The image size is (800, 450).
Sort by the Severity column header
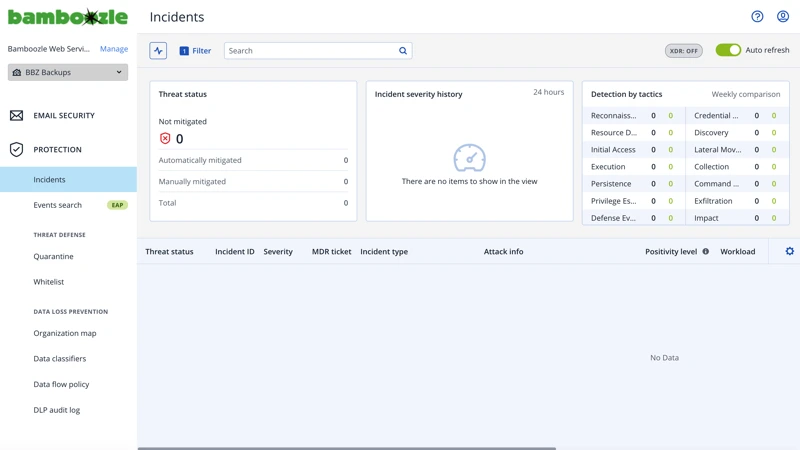[x=278, y=252]
